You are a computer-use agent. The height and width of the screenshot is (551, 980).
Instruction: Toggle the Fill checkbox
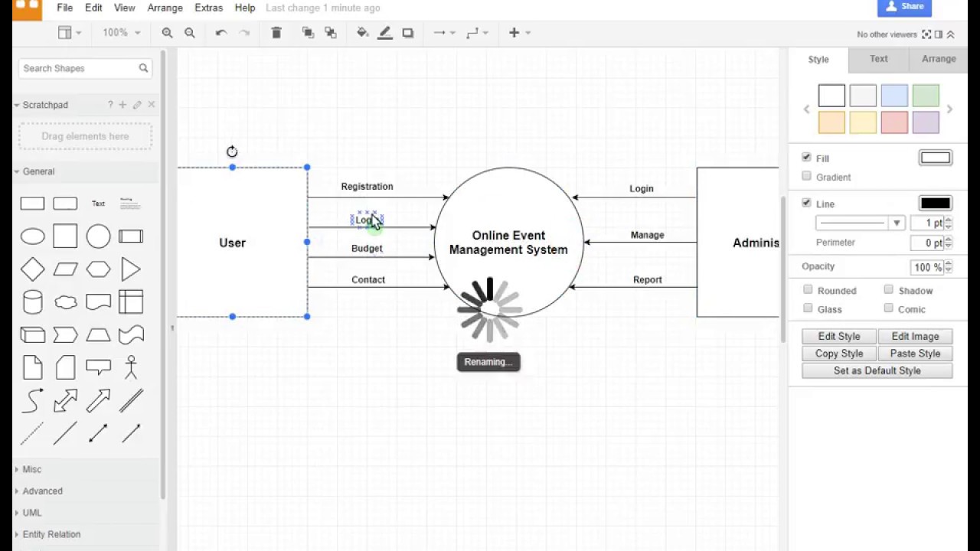806,157
